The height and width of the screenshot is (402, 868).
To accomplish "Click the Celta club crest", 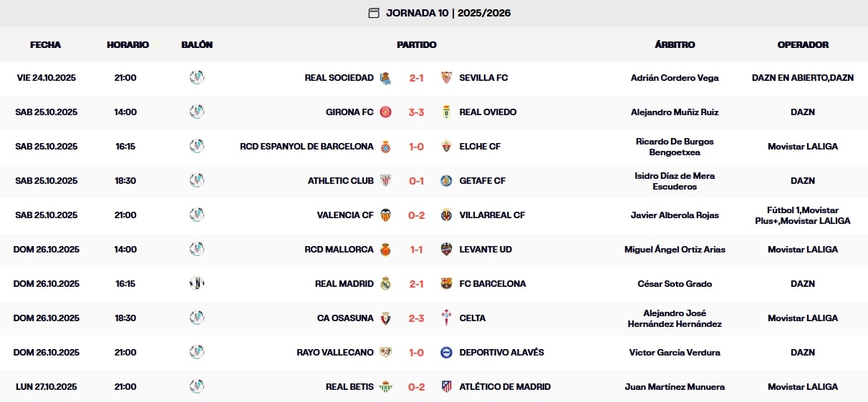I will [447, 318].
